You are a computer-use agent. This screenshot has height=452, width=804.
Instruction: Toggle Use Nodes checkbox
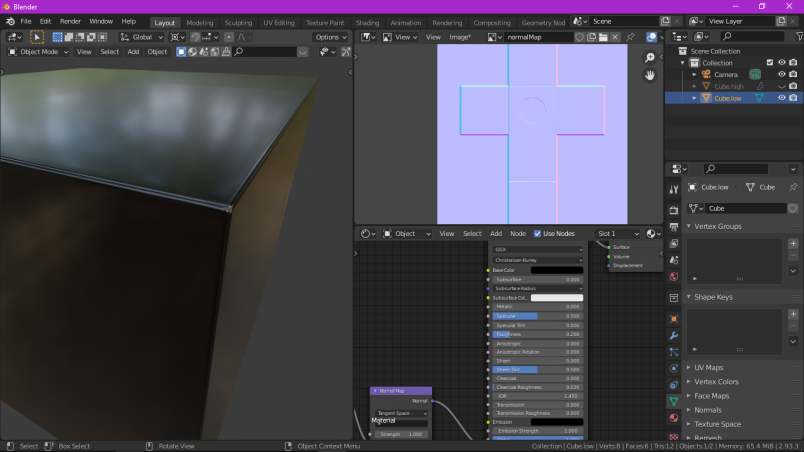[537, 234]
